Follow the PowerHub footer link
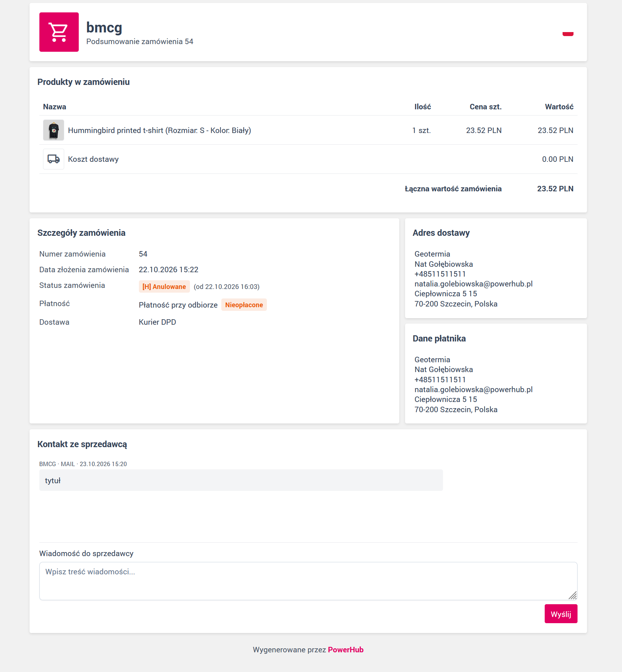Image resolution: width=622 pixels, height=672 pixels. point(346,649)
